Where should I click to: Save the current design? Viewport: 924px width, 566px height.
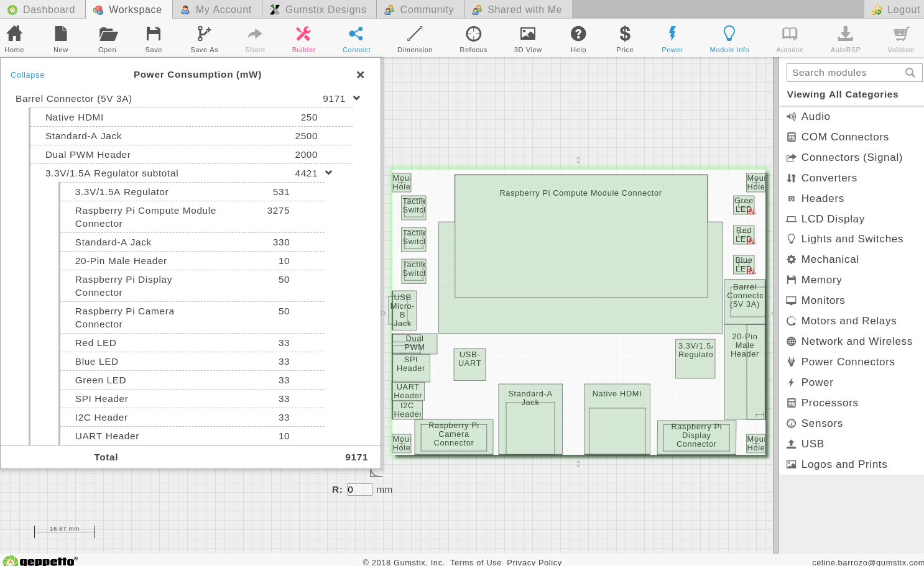point(154,39)
